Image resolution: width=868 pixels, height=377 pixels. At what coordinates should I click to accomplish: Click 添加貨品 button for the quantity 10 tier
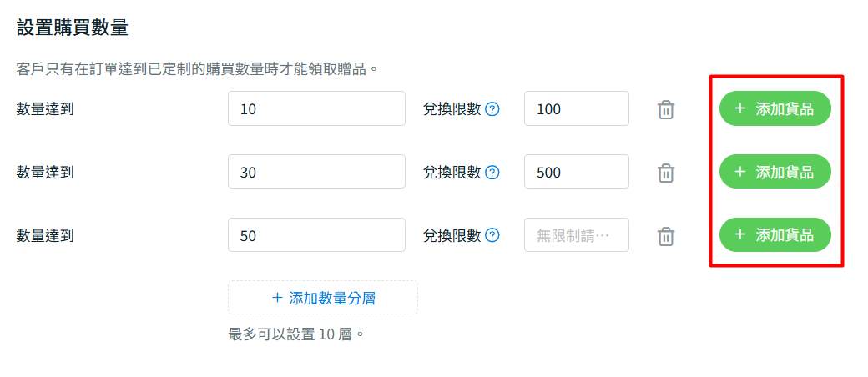[775, 108]
